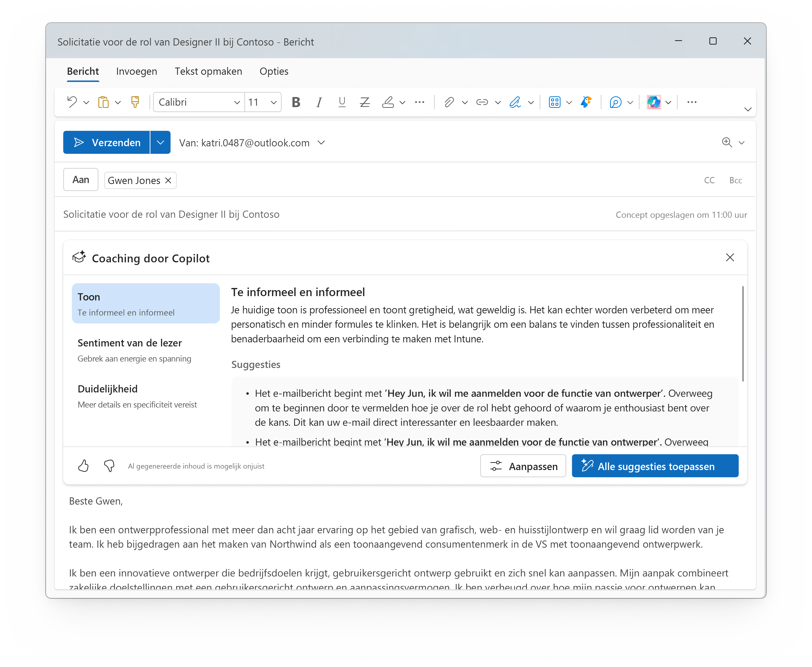Image resolution: width=812 pixels, height=667 pixels.
Task: Click the Apps grid icon
Action: coord(555,102)
